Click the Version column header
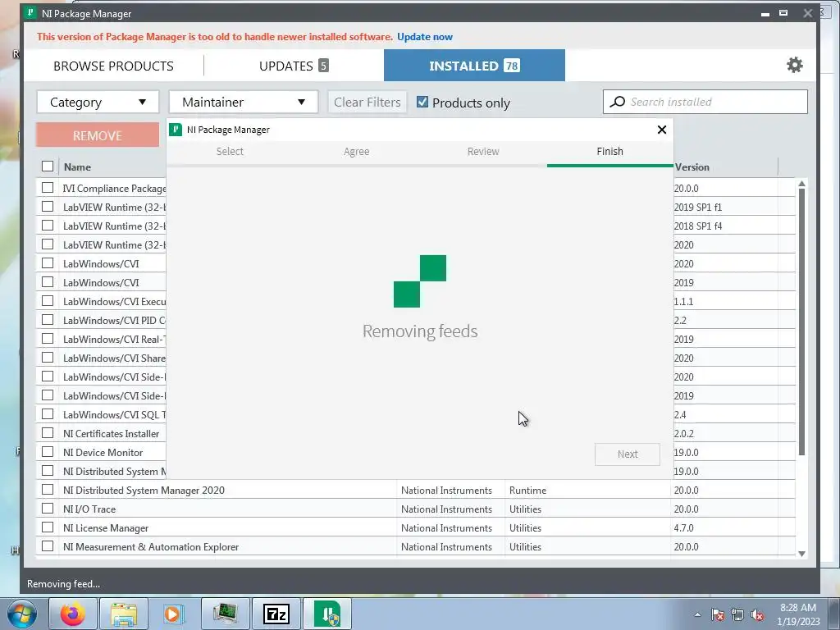This screenshot has width=840, height=630. coord(692,167)
